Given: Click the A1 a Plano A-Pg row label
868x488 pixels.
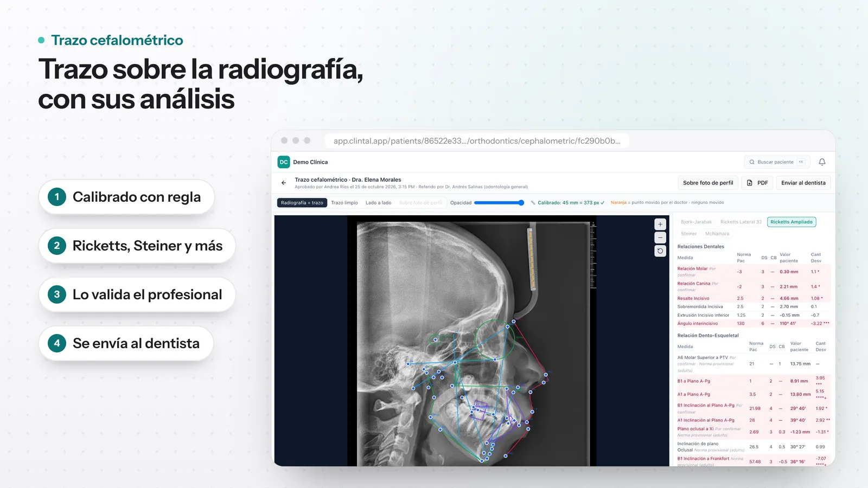Looking at the screenshot, I should pos(693,395).
